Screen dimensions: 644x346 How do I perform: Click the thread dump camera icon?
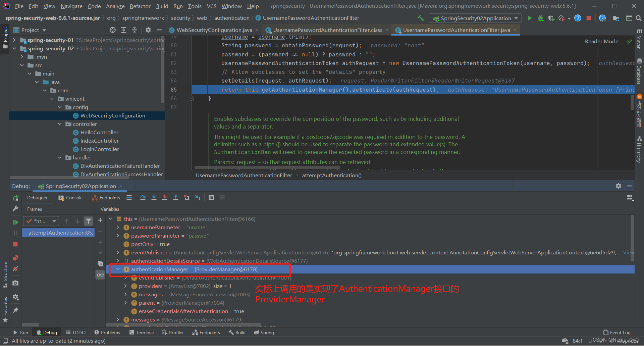[x=15, y=283]
